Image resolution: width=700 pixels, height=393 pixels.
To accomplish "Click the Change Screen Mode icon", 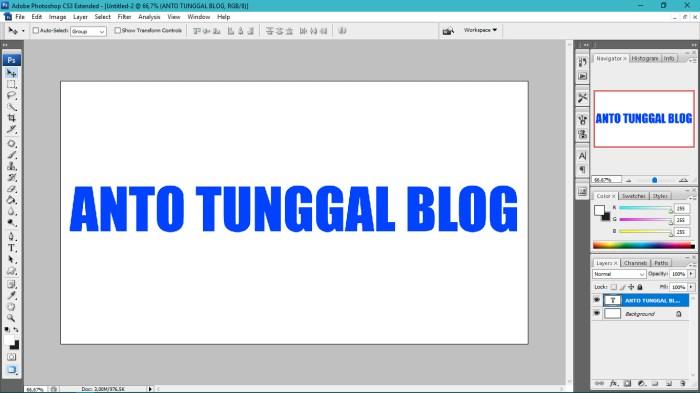I will pyautogui.click(x=12, y=370).
